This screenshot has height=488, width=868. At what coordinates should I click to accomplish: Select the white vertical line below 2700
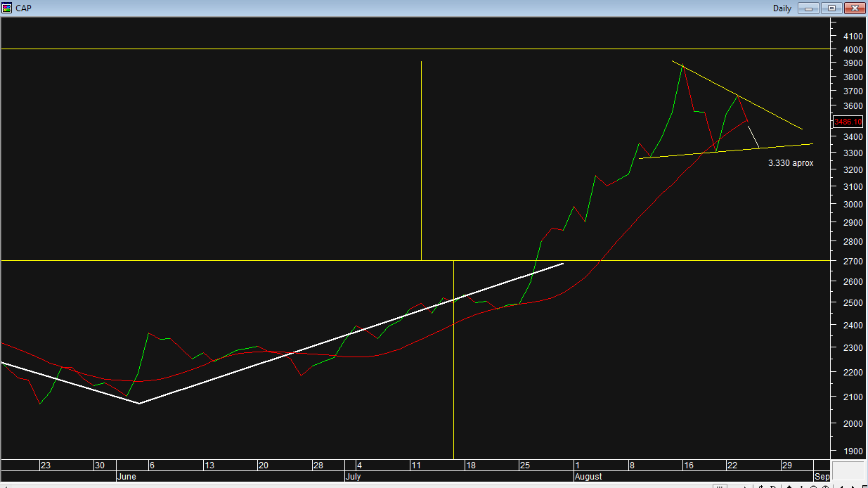coord(453,359)
